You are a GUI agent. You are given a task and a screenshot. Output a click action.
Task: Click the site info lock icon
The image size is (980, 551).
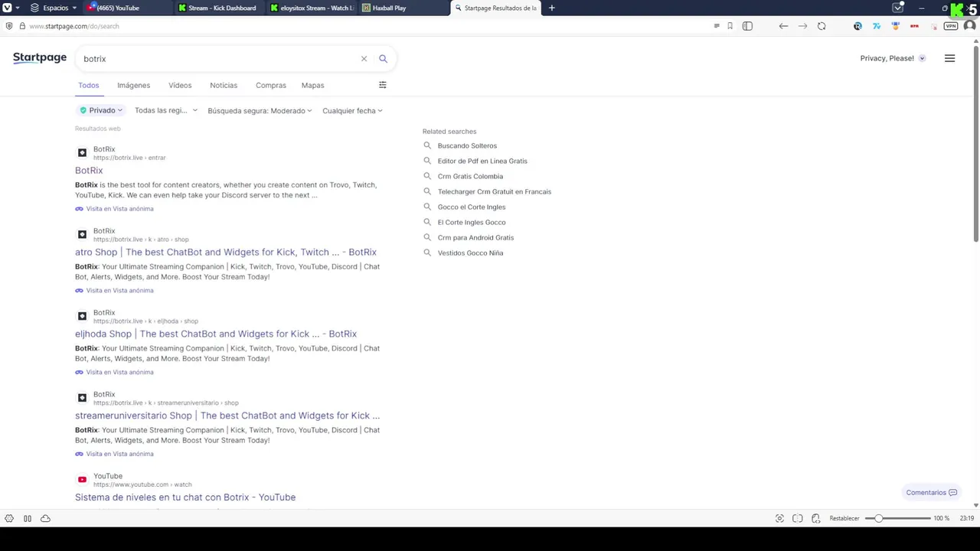21,26
